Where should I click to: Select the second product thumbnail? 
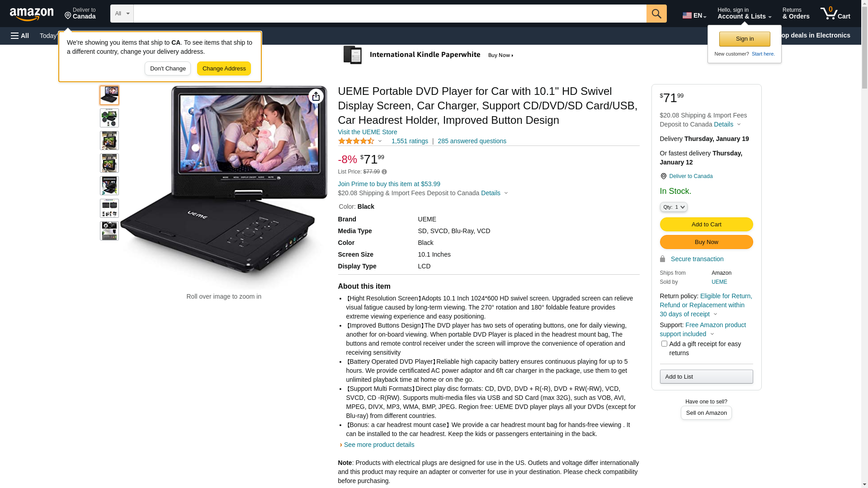pyautogui.click(x=109, y=118)
